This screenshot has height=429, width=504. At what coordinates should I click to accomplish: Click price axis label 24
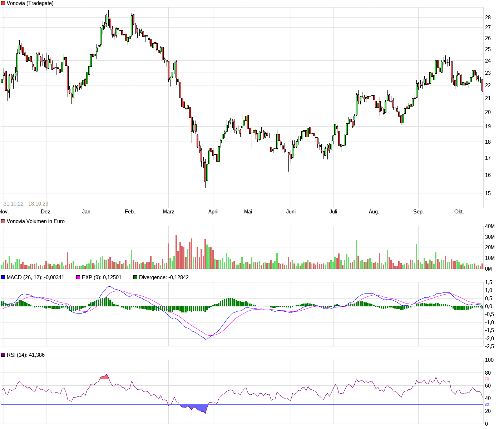tap(488, 61)
